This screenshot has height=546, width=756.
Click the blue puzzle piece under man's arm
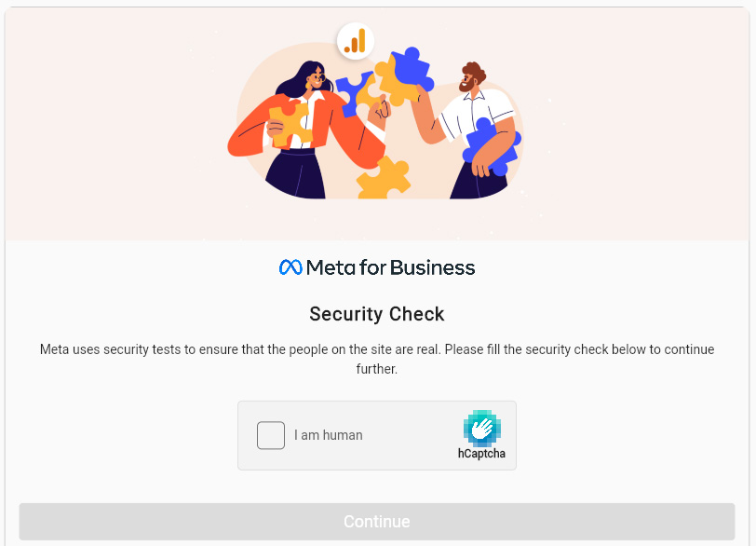click(x=492, y=146)
